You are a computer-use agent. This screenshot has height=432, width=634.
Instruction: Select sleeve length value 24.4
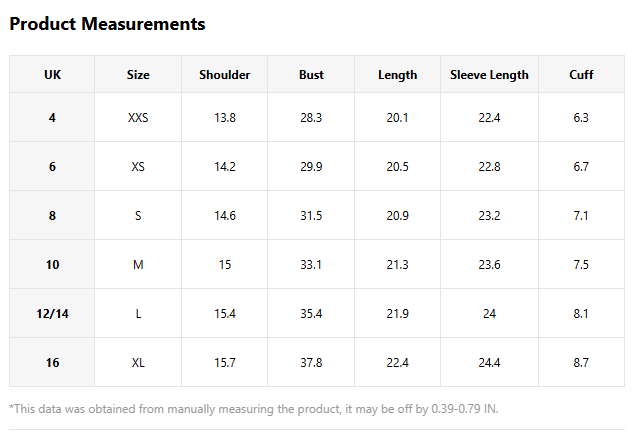[489, 362]
